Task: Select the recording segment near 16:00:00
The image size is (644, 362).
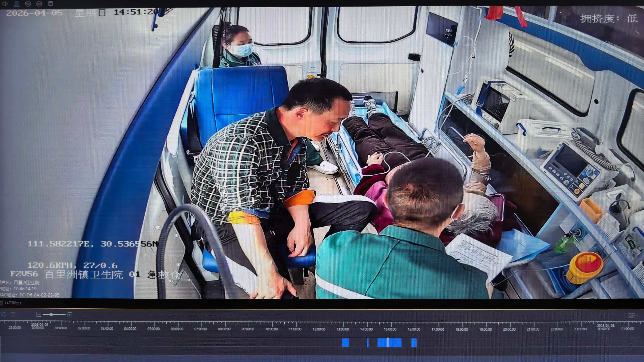Action: pos(414,343)
